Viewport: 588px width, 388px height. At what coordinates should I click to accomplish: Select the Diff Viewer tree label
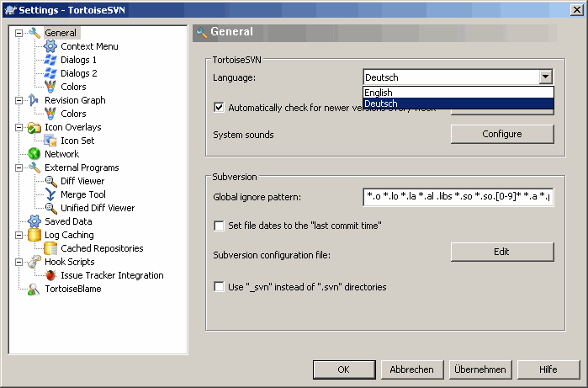pyautogui.click(x=82, y=181)
